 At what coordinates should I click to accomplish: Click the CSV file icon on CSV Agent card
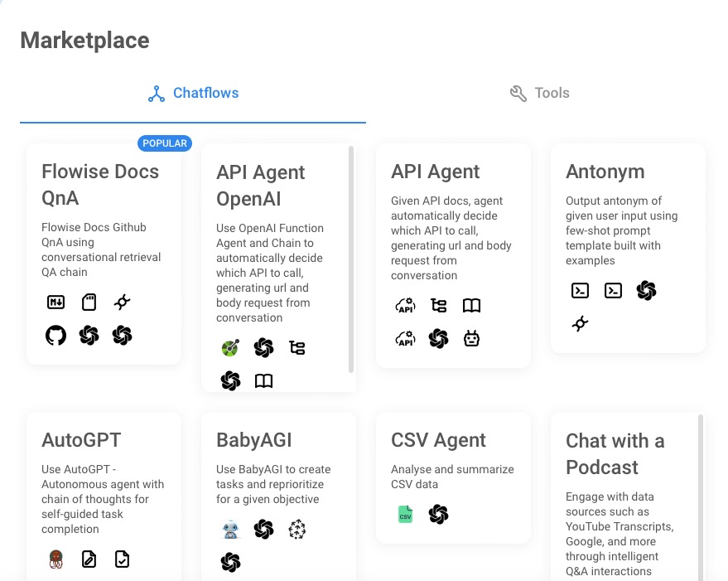[405, 514]
